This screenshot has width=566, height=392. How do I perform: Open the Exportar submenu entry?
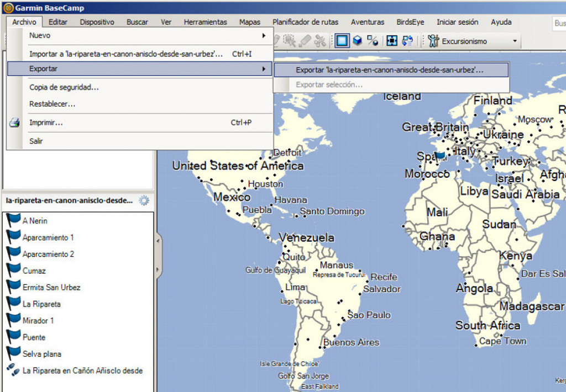click(x=139, y=68)
